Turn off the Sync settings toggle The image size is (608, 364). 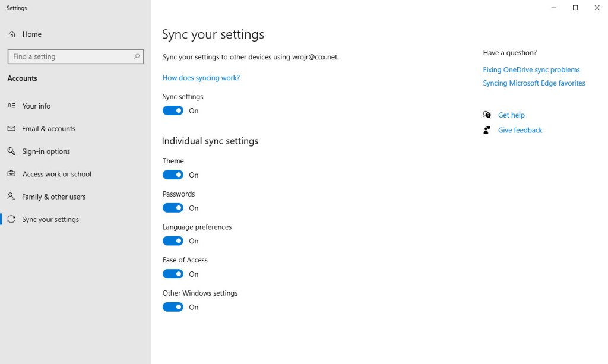point(173,110)
